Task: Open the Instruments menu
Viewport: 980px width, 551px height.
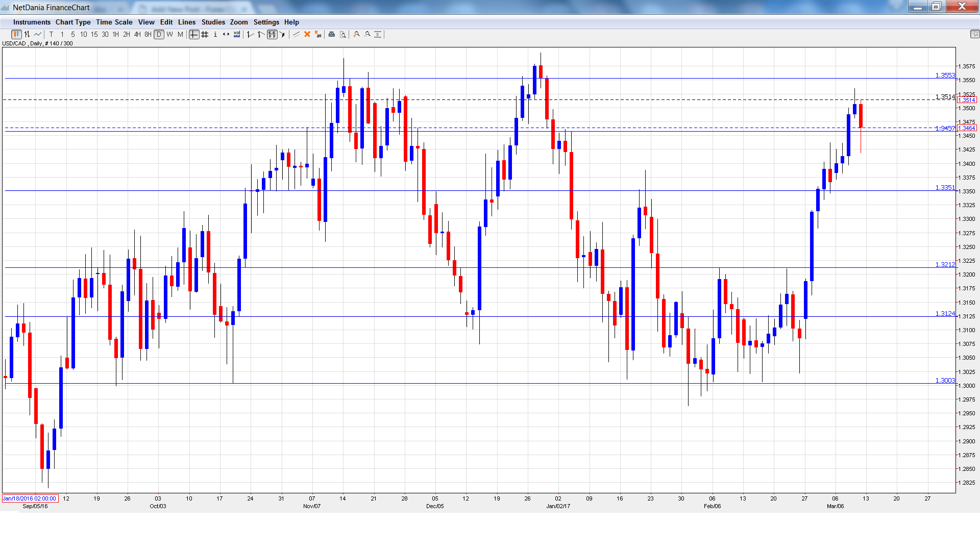Action: [x=32, y=22]
